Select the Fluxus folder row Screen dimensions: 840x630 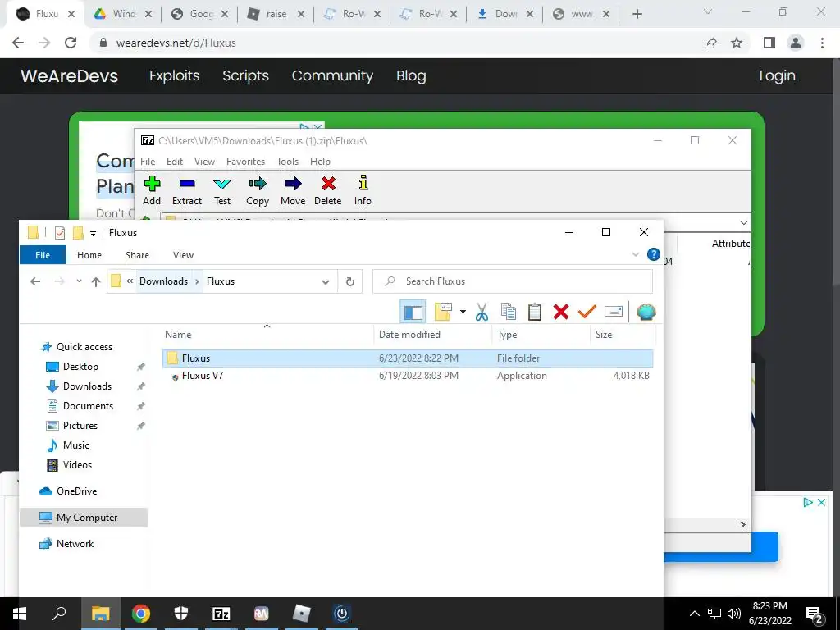pyautogui.click(x=408, y=358)
